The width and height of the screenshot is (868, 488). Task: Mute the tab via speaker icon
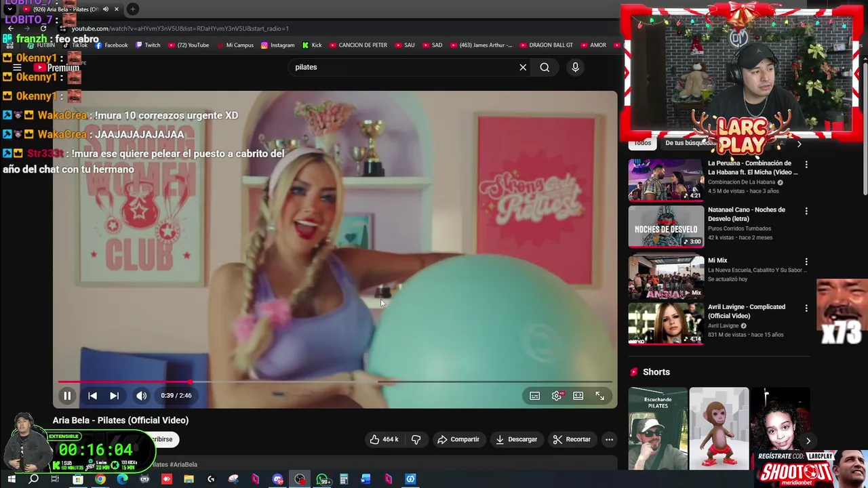pos(105,9)
